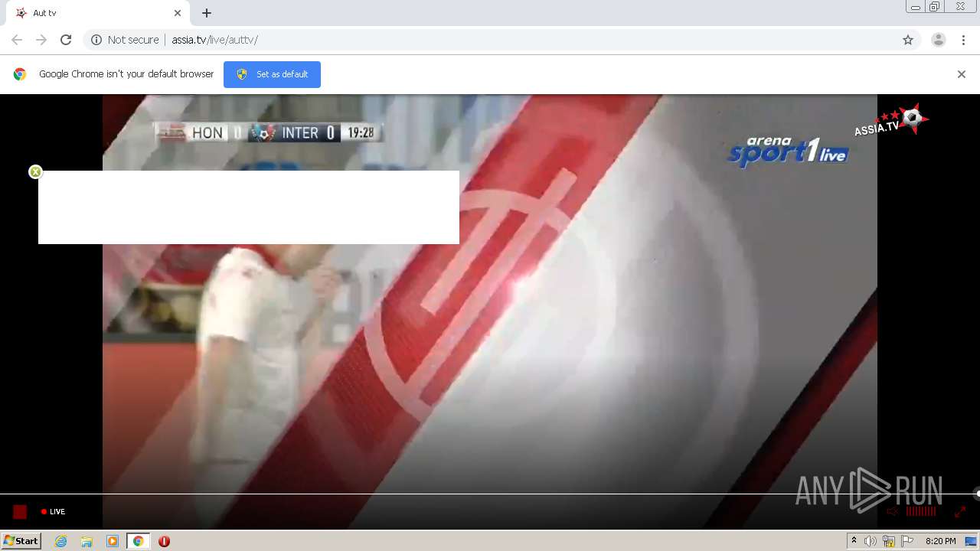Viewport: 980px width, 551px height.
Task: View site information for the Not secure page
Action: pos(125,40)
